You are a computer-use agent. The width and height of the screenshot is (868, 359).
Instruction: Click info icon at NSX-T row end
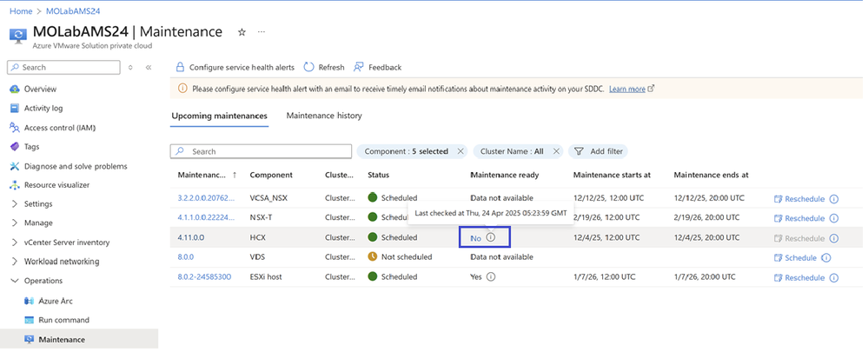tap(833, 218)
